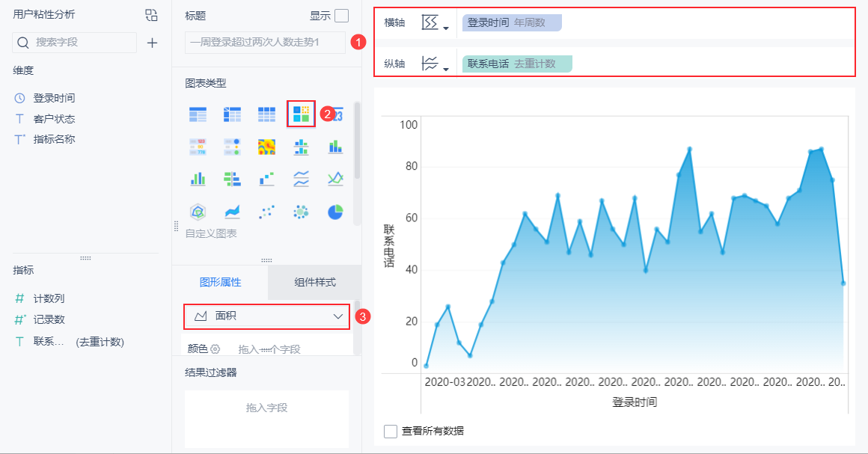Expand the 面积 graph type dropdown

[x=267, y=316]
